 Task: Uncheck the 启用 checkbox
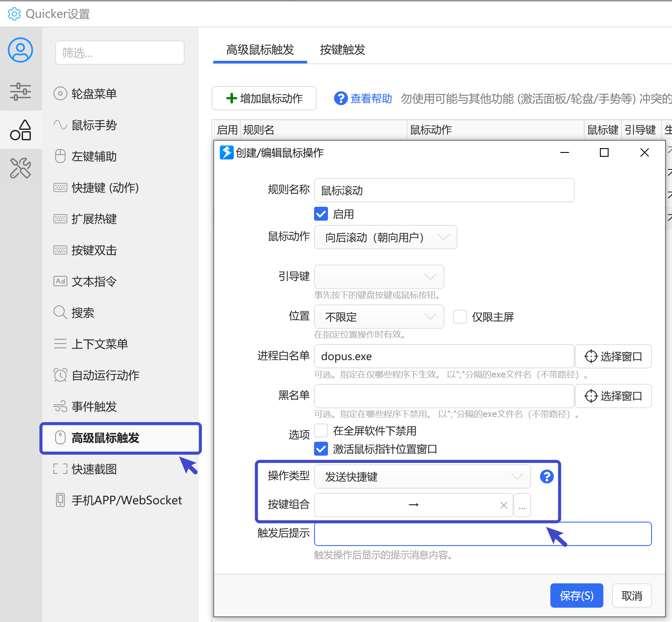tap(321, 214)
